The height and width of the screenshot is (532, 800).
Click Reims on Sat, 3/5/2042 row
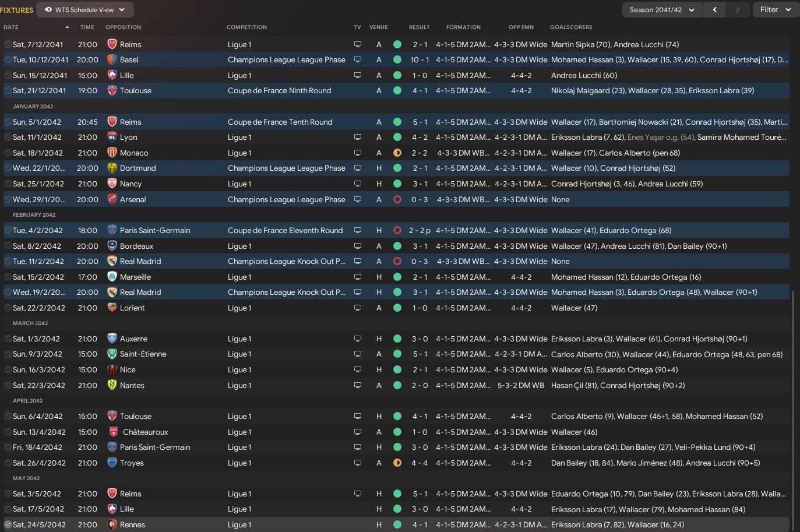[x=131, y=494]
